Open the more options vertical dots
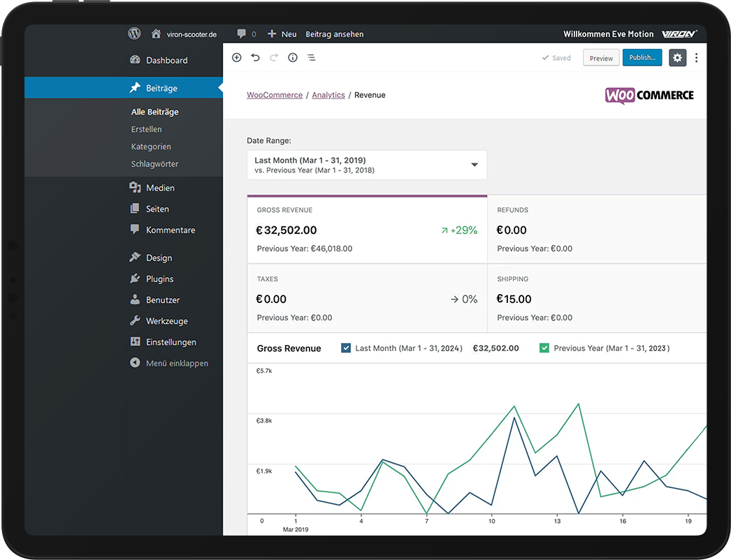 point(697,58)
